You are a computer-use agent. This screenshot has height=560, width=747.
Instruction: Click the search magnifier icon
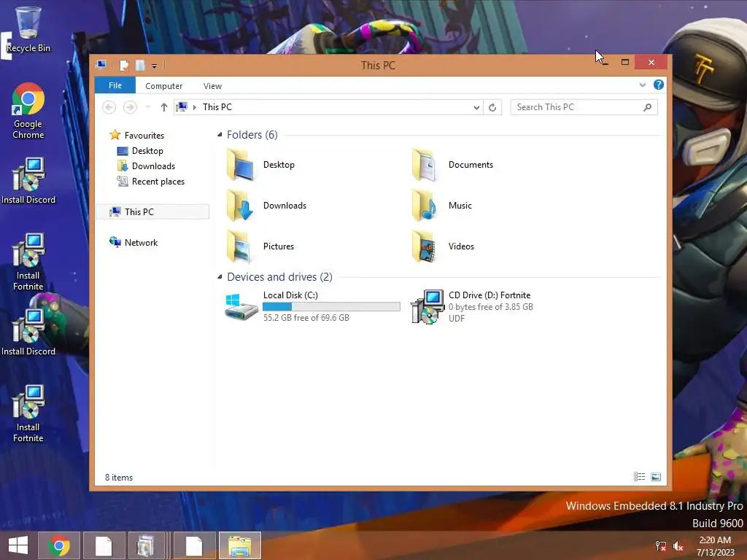(647, 107)
